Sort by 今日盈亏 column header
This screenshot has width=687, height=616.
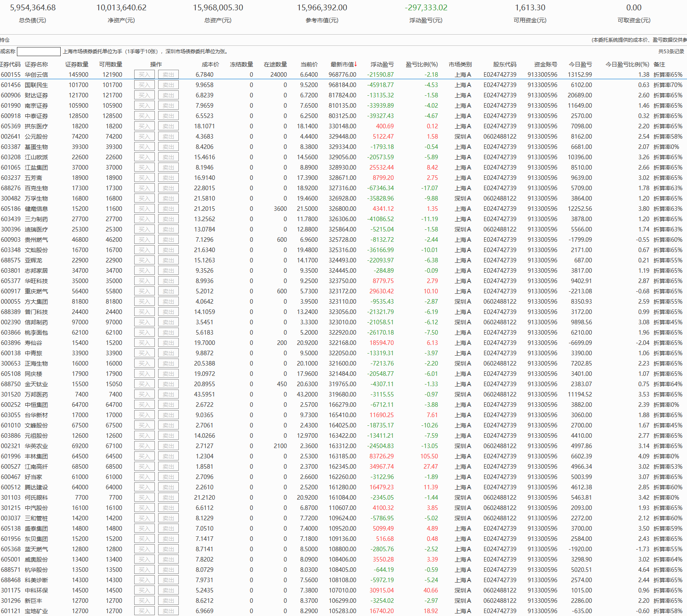[580, 64]
